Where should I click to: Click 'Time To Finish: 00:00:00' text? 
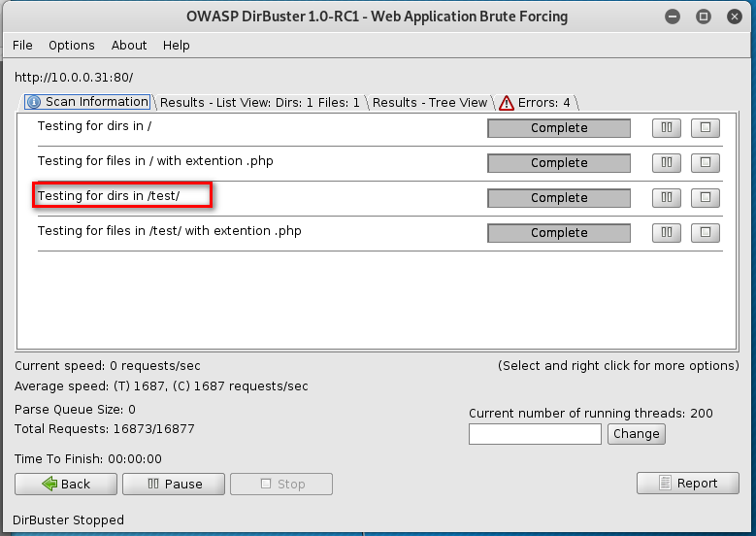tap(87, 459)
